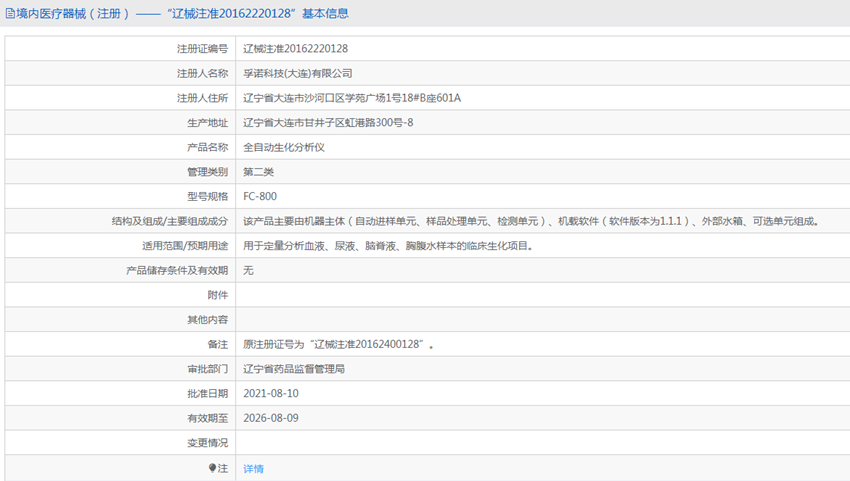Click the model specification FC-800
This screenshot has height=481, width=850.
[x=260, y=196]
